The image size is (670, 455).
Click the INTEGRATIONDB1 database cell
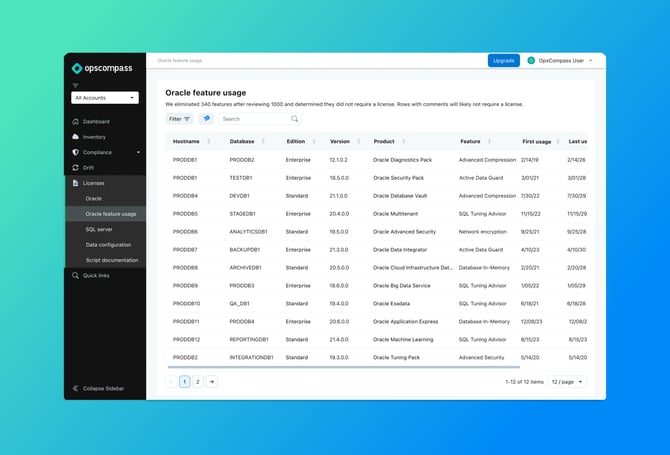pyautogui.click(x=251, y=357)
